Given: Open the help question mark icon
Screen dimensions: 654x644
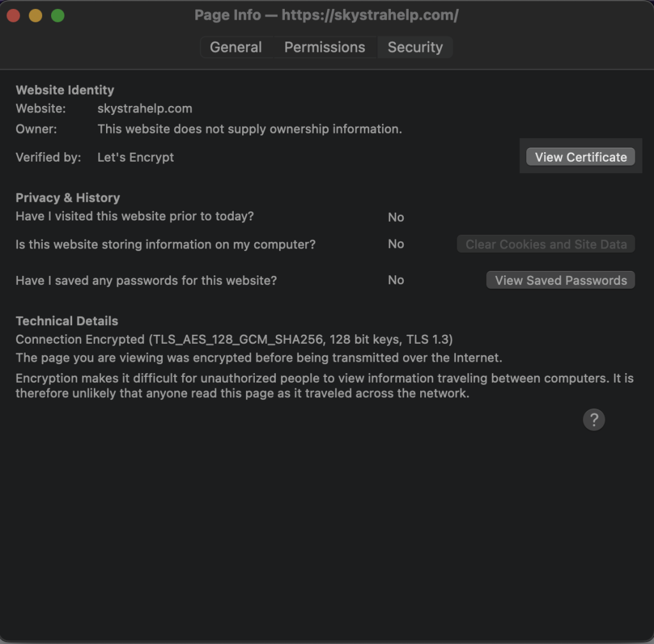Looking at the screenshot, I should [x=593, y=420].
